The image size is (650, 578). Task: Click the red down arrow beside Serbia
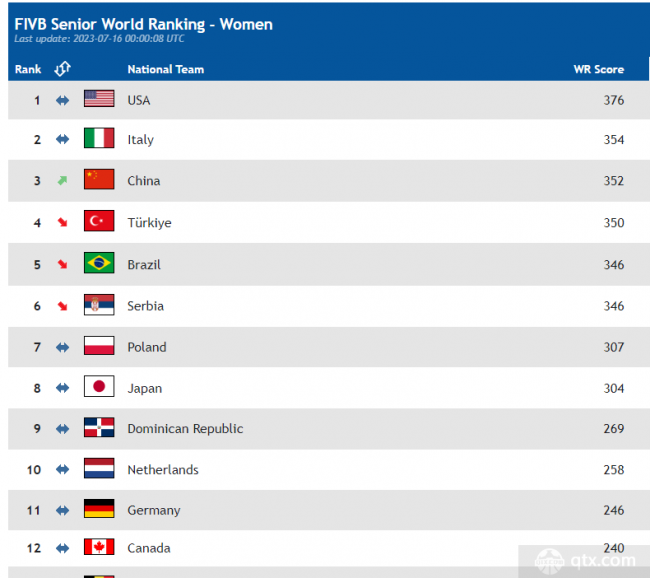point(62,306)
